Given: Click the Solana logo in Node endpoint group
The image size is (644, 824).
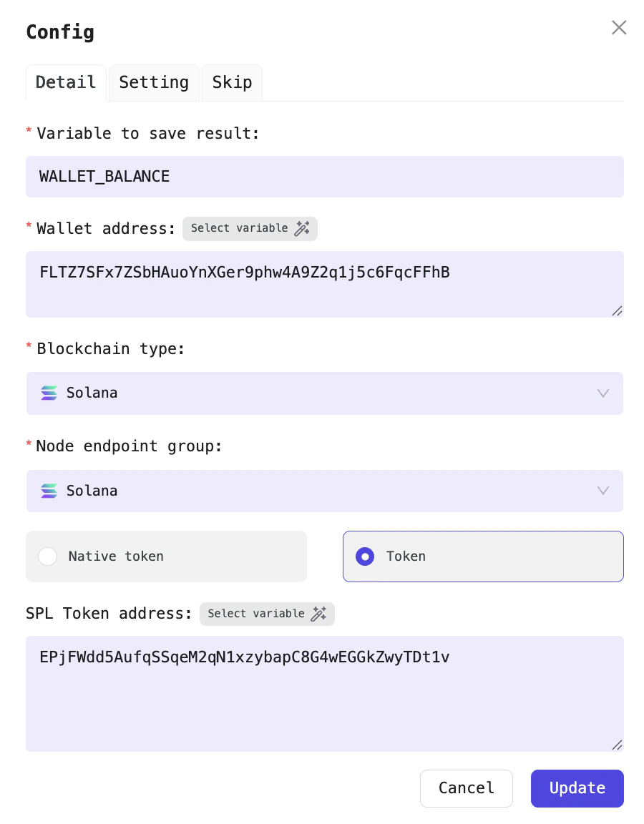Looking at the screenshot, I should [x=49, y=491].
